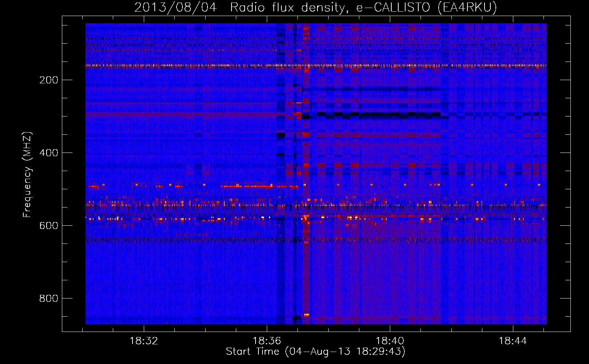This screenshot has height=364, width=589.
Task: Click the Start Time (04-Aug-13 18:29:43) axis label
Action: pos(316,352)
